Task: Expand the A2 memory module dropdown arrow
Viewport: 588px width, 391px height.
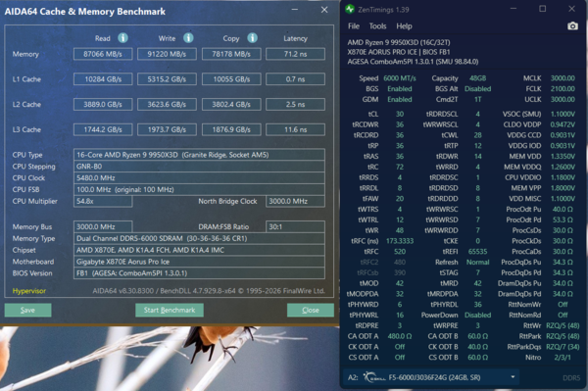Action: pyautogui.click(x=513, y=377)
